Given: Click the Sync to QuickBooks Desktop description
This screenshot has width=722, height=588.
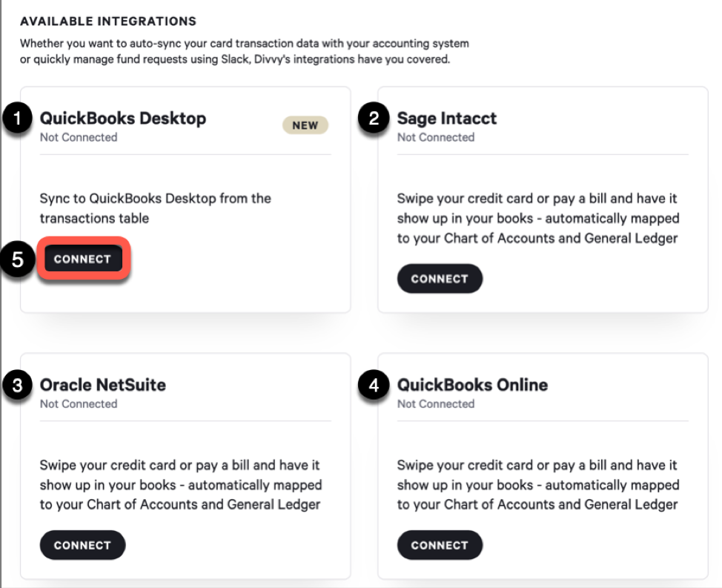Looking at the screenshot, I should (x=155, y=208).
